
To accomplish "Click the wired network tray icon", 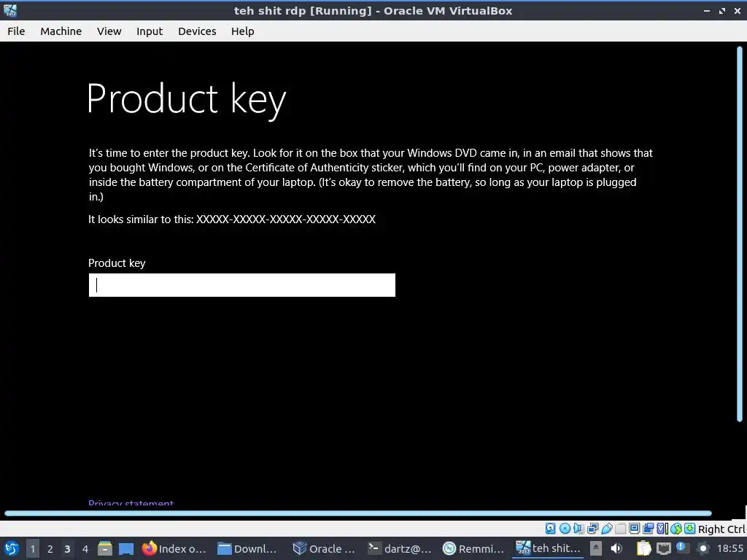I will pos(663,548).
